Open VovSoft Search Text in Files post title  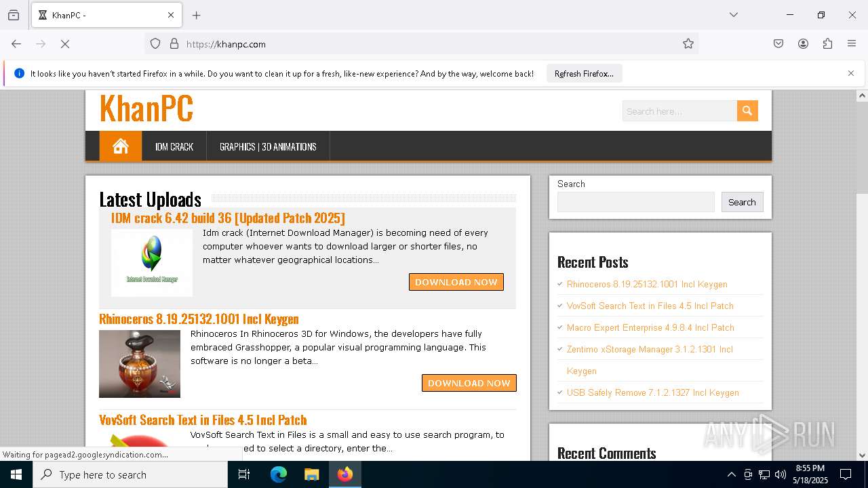click(203, 420)
